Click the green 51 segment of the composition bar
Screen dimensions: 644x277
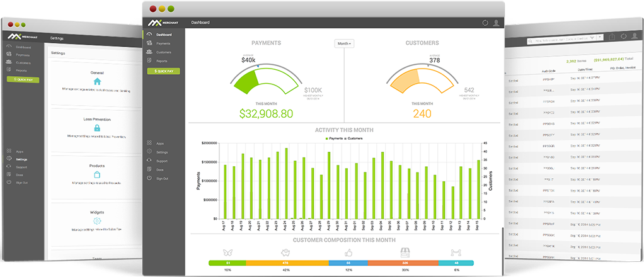(227, 263)
